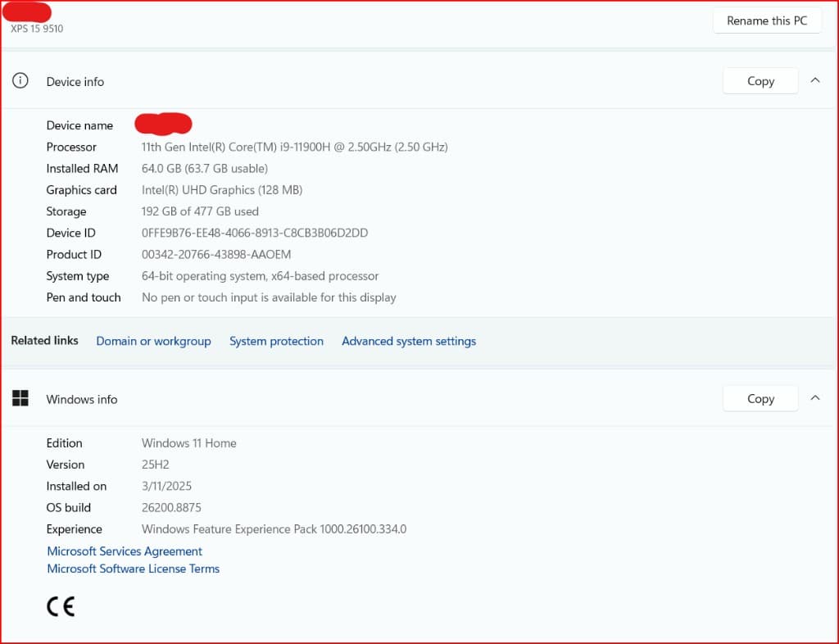Click the OS build label

pos(69,507)
